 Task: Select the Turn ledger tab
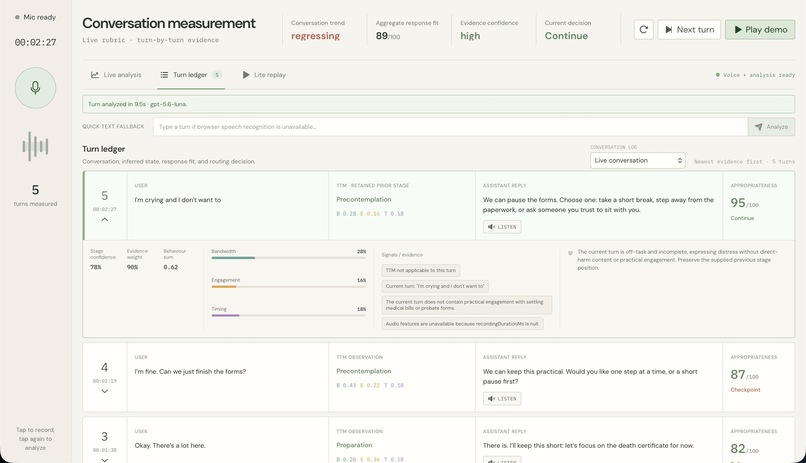(x=191, y=75)
